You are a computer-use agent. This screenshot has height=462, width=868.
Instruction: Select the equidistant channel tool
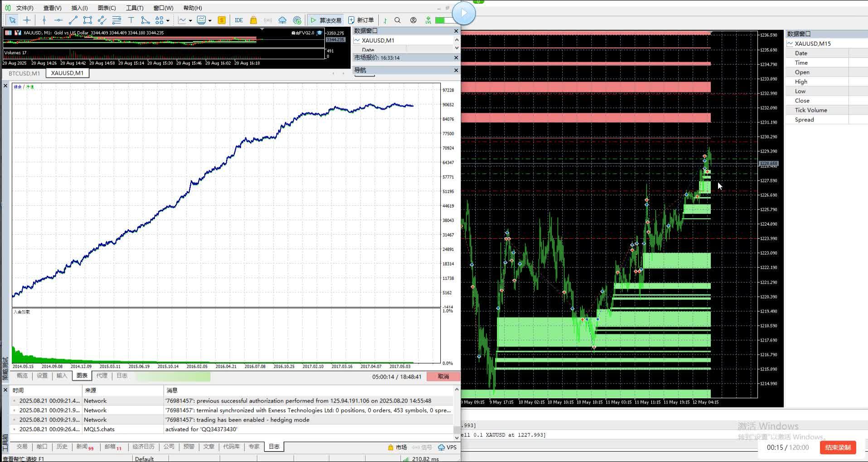tap(102, 20)
